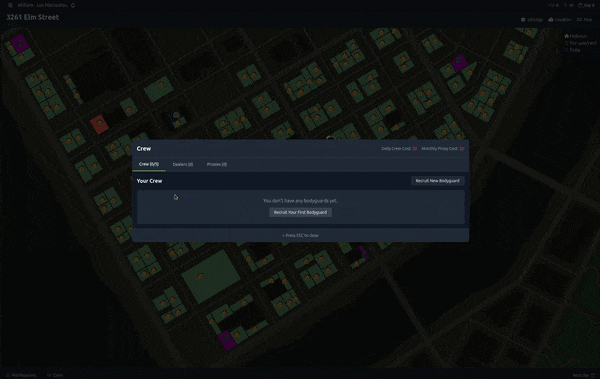Open the hamburger menu icon in top bar
The width and height of the screenshot is (600, 379).
tap(10, 5)
